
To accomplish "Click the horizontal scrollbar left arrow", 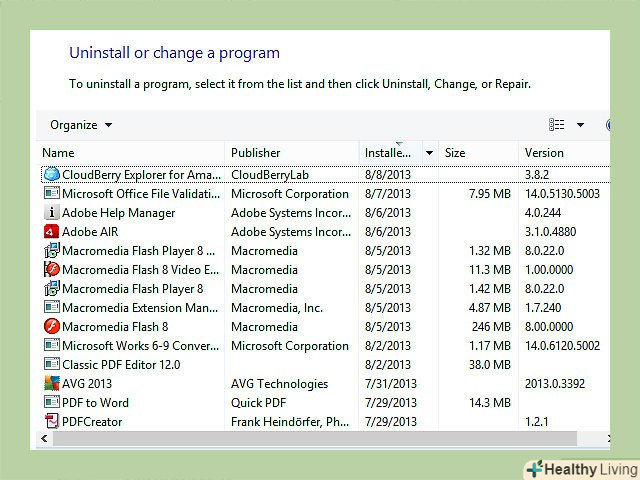I will pos(44,439).
